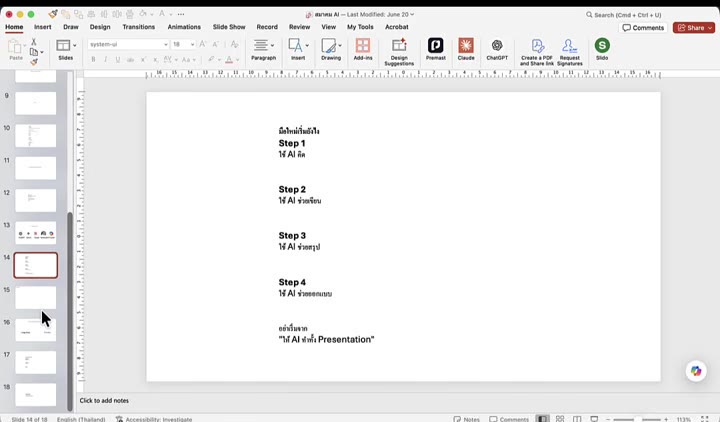Image resolution: width=720 pixels, height=422 pixels.
Task: Open the Share button dropdown arrow
Action: tap(710, 28)
